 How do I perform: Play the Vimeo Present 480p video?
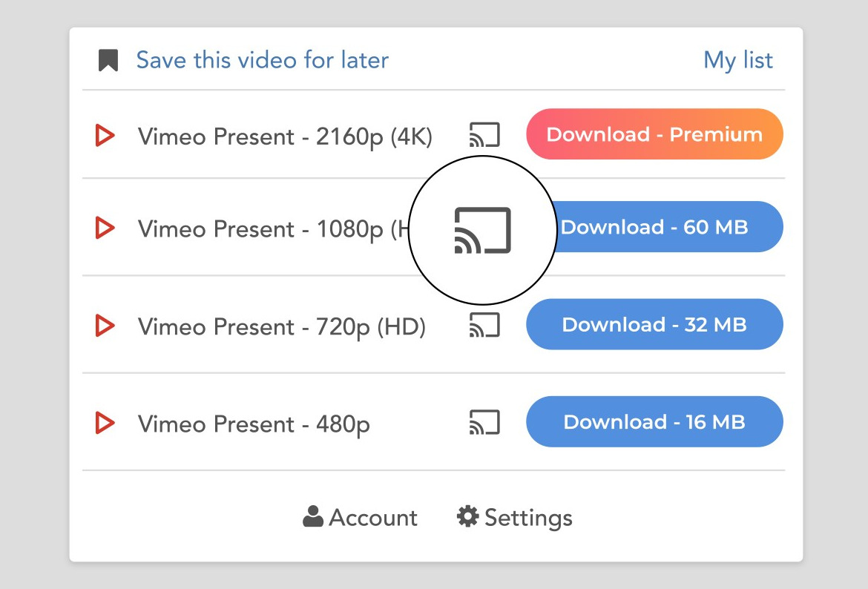[x=105, y=423]
